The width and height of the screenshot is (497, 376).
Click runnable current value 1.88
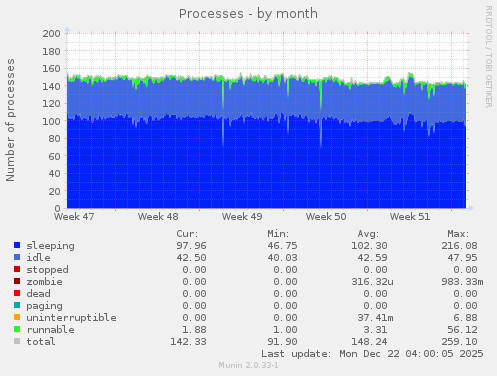(x=194, y=330)
